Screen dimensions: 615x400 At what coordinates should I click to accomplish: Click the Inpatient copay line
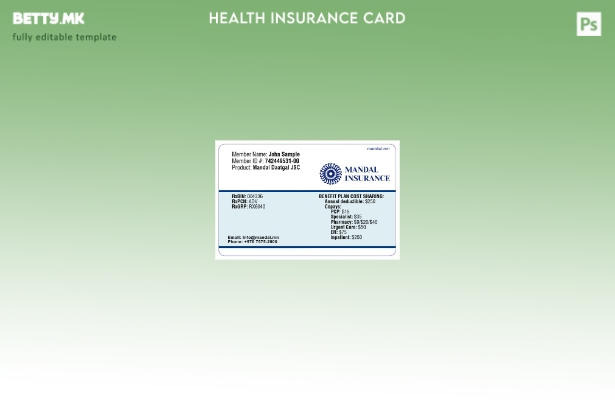346,238
